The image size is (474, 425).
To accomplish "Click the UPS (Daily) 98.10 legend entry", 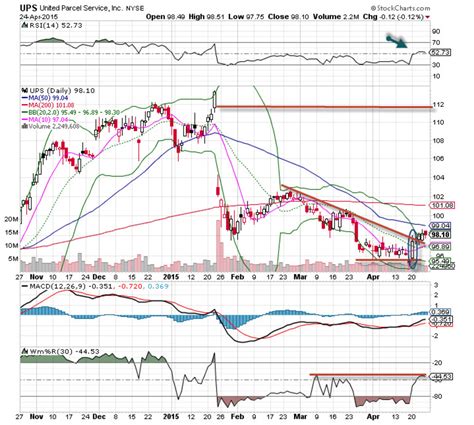I will pos(62,91).
